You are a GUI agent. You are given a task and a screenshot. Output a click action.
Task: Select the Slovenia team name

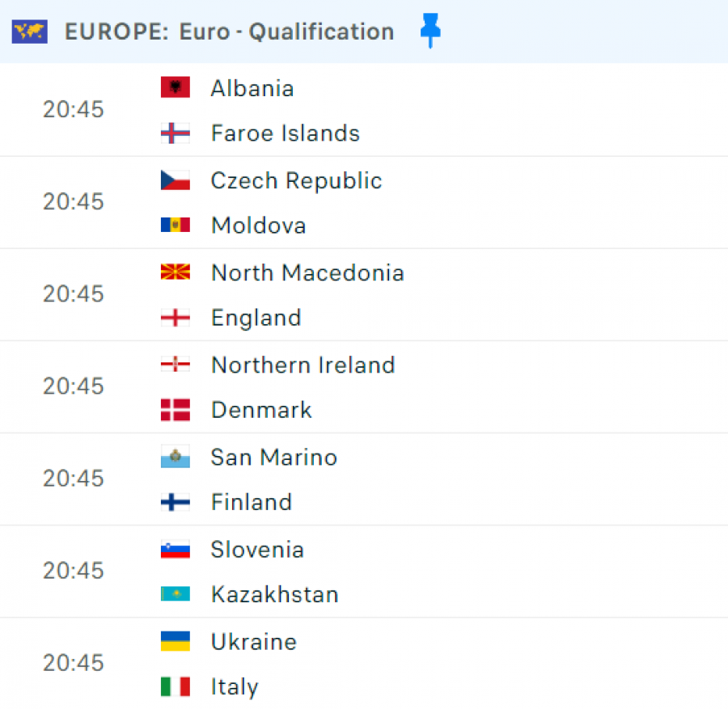pos(257,550)
